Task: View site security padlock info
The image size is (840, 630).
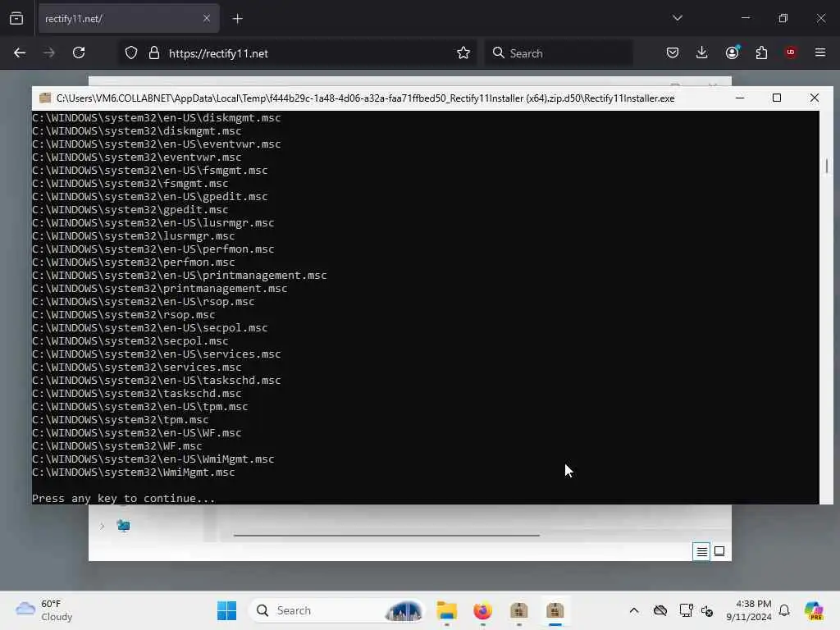Action: 154,53
